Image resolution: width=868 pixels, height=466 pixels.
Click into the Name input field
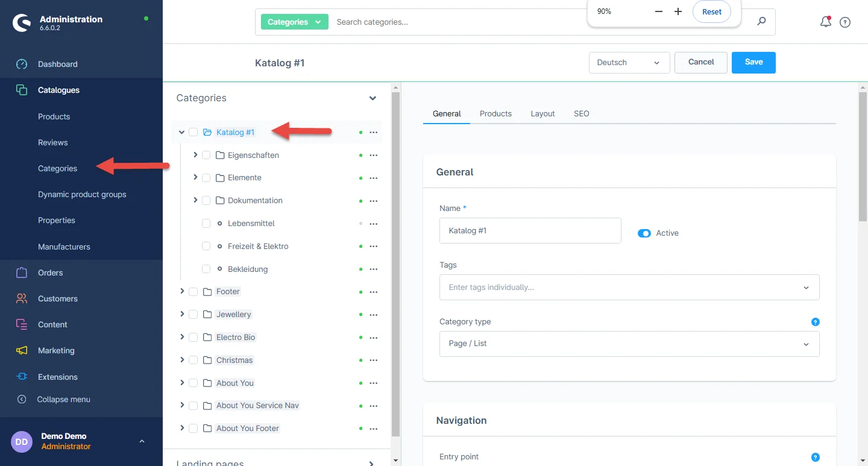coord(530,231)
